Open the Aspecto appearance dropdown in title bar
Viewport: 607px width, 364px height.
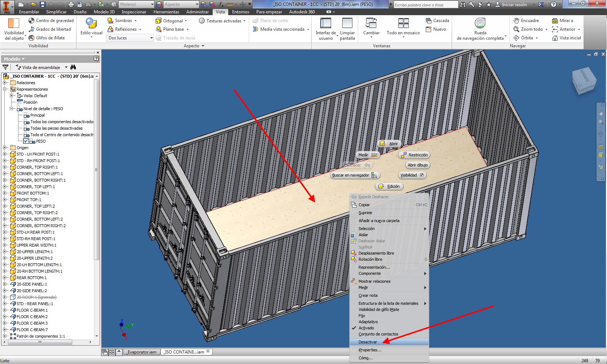pyautogui.click(x=181, y=4)
